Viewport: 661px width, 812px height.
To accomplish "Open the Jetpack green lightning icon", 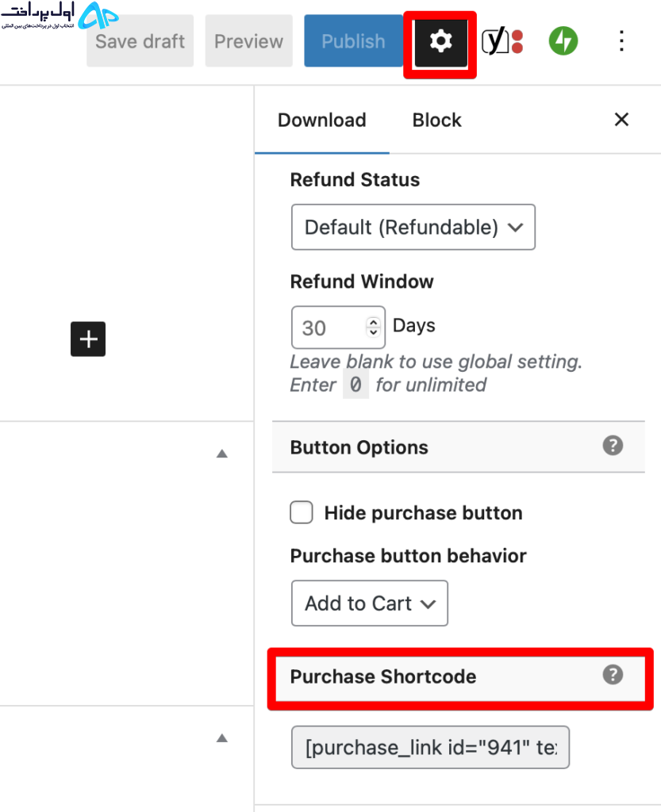I will tap(563, 41).
